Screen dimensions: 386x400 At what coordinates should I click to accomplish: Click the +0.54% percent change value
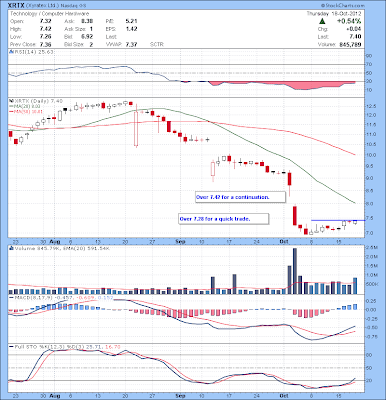(349, 21)
